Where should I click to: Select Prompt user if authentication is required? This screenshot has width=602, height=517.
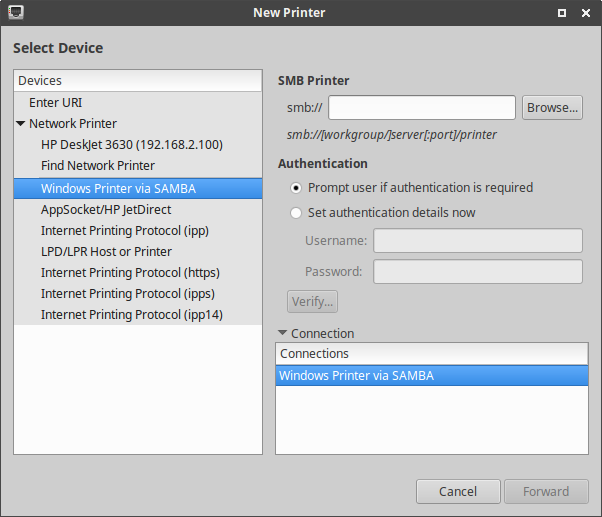coord(296,187)
